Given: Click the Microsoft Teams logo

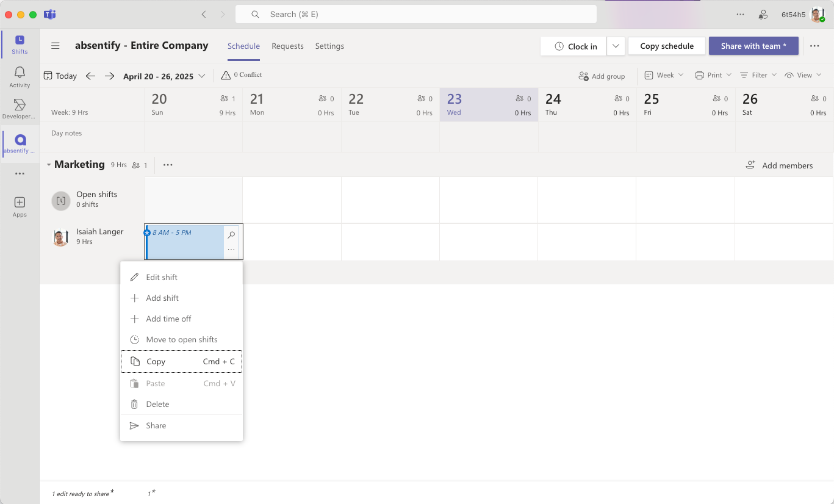Looking at the screenshot, I should coord(50,14).
